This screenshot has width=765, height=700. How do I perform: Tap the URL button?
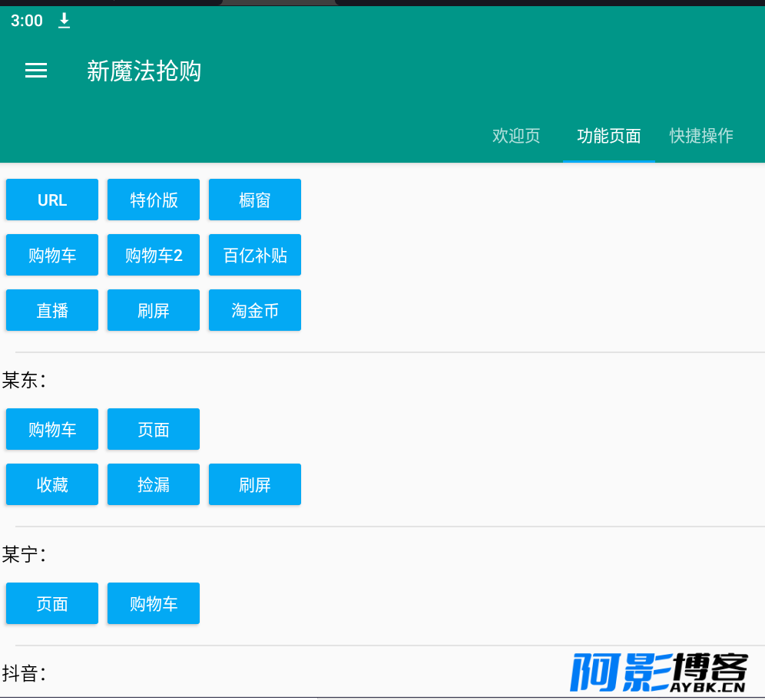[x=52, y=200]
